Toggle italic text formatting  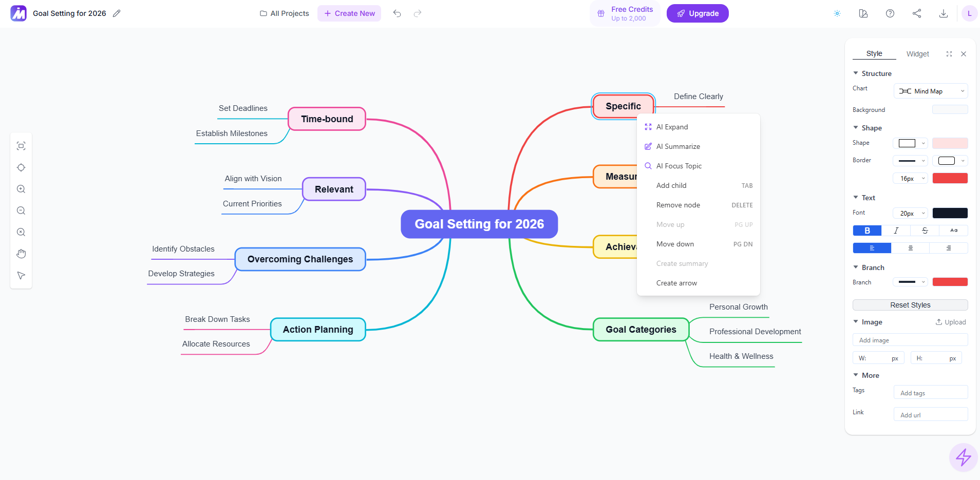click(x=896, y=231)
